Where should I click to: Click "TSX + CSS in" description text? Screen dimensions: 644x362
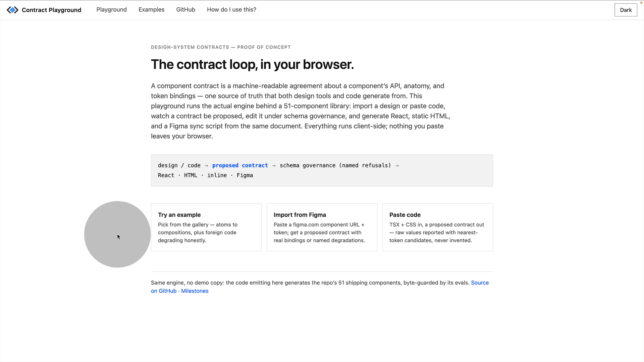(x=437, y=233)
